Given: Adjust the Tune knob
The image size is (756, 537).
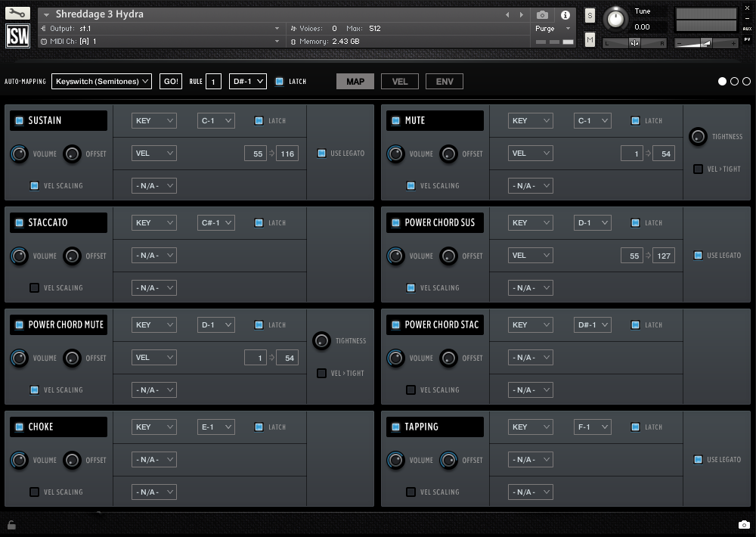Looking at the screenshot, I should (x=617, y=19).
